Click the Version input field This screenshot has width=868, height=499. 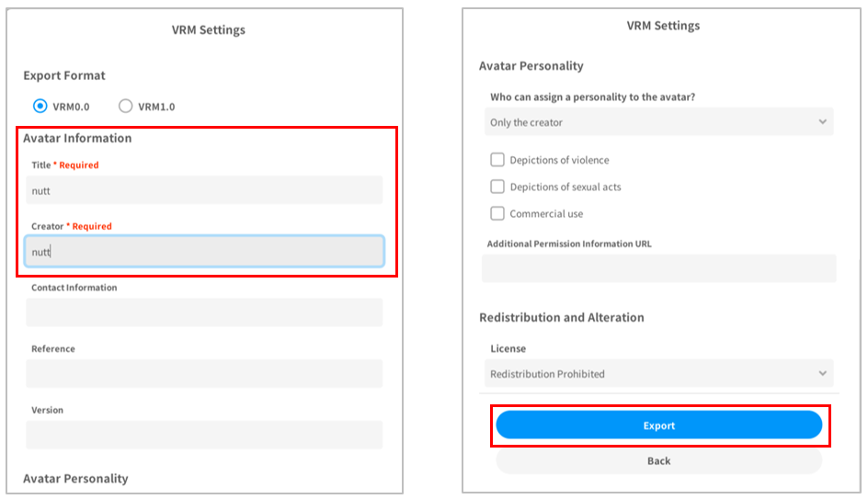204,435
